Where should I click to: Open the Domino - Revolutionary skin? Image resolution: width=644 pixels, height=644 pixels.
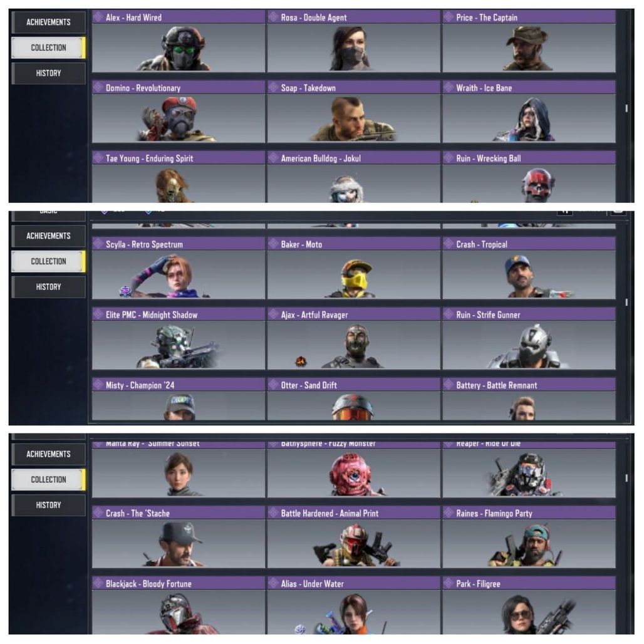[x=179, y=112]
